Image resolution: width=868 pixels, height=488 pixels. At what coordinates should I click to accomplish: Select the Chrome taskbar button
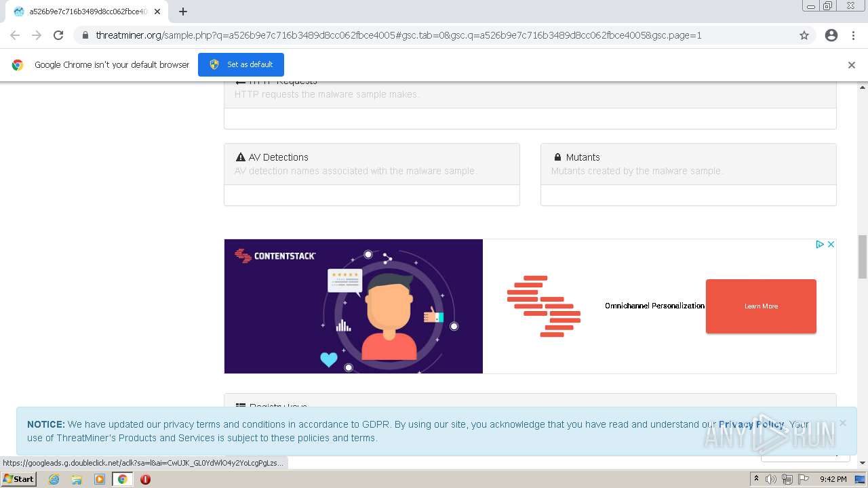[123, 479]
